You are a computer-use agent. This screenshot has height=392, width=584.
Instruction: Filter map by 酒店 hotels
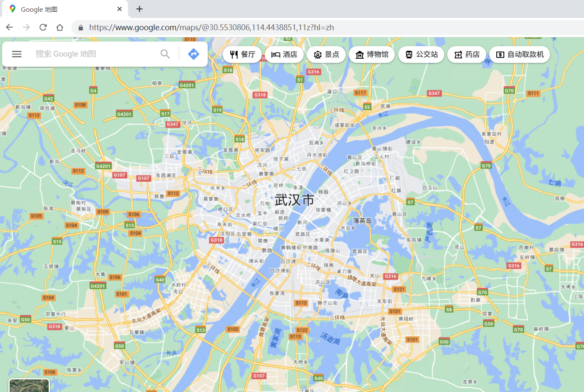[x=284, y=55]
